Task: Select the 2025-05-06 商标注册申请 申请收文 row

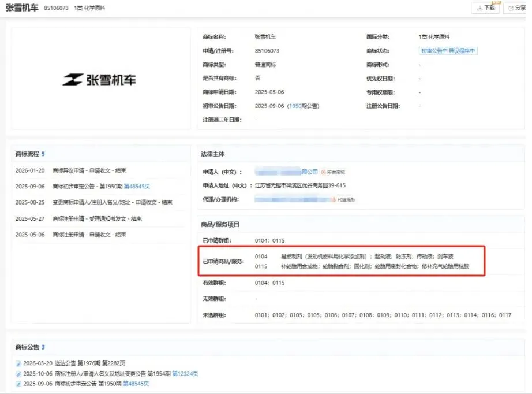Action: click(x=70, y=235)
